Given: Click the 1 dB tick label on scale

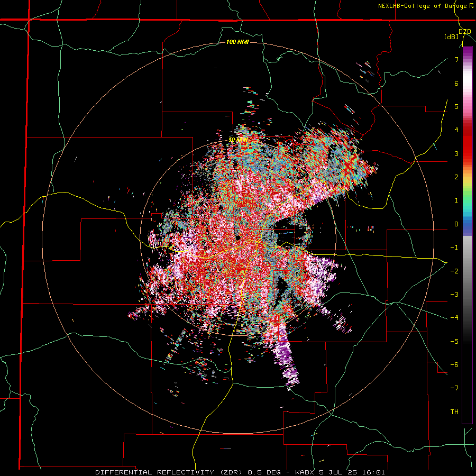Looking at the screenshot, I should click(x=456, y=200).
